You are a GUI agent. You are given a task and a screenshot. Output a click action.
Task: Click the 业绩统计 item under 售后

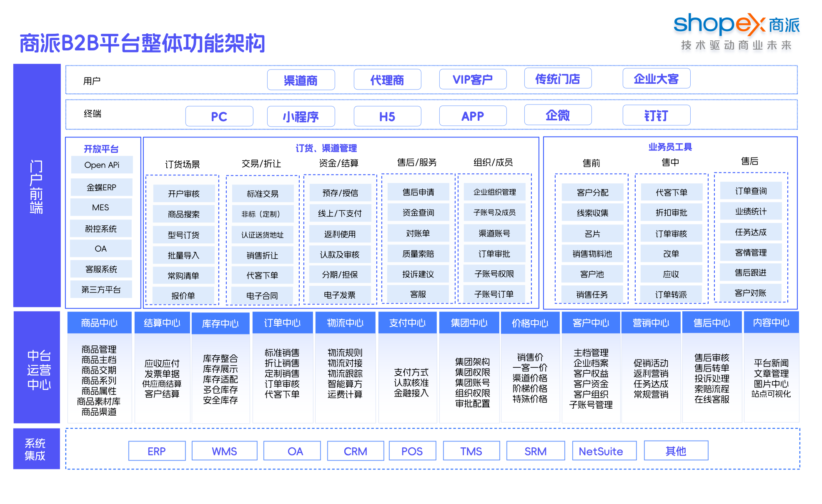[x=750, y=211]
